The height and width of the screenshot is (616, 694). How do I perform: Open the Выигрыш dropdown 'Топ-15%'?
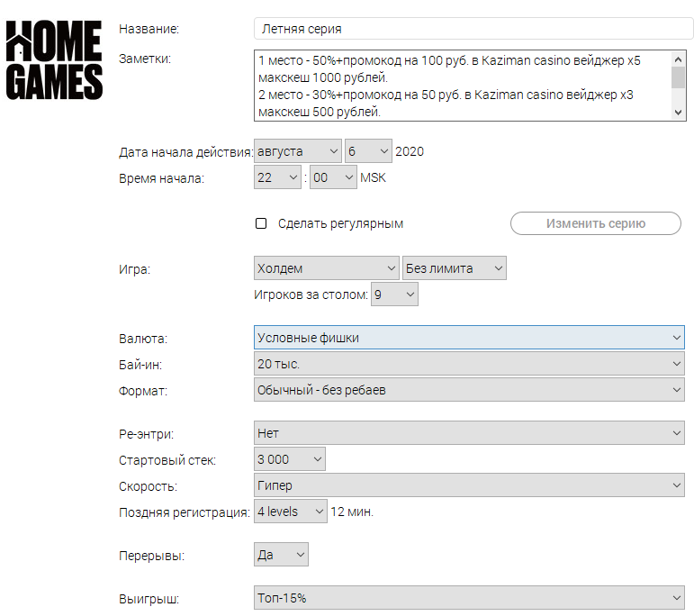tap(469, 598)
